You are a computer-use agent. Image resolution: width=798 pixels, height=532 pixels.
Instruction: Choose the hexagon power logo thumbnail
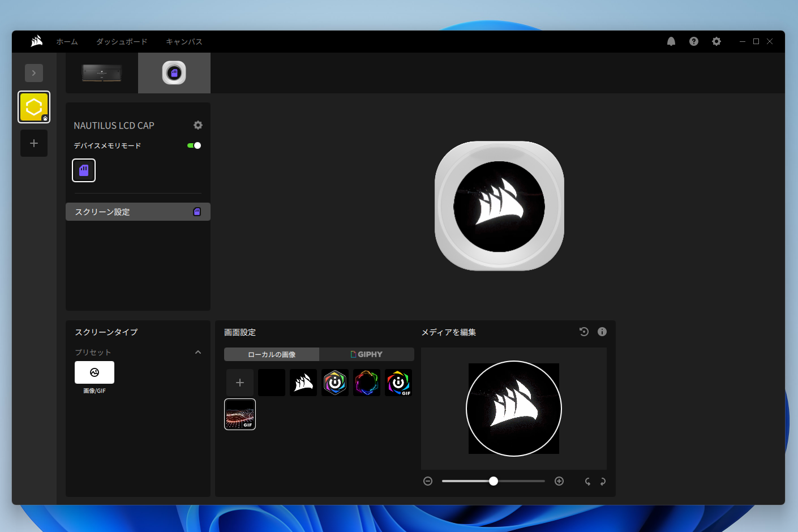pos(335,383)
